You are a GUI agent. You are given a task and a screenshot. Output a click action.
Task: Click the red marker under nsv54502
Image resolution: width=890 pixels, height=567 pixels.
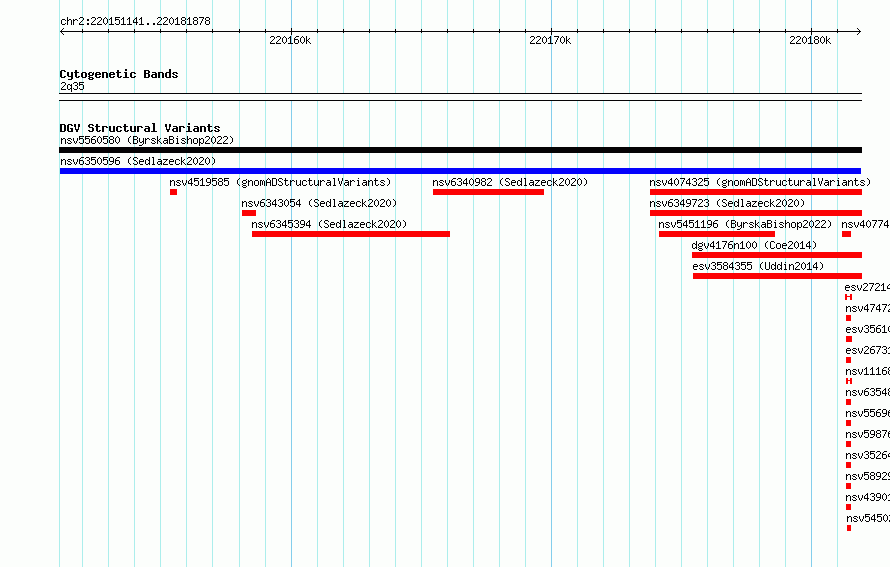[849, 528]
